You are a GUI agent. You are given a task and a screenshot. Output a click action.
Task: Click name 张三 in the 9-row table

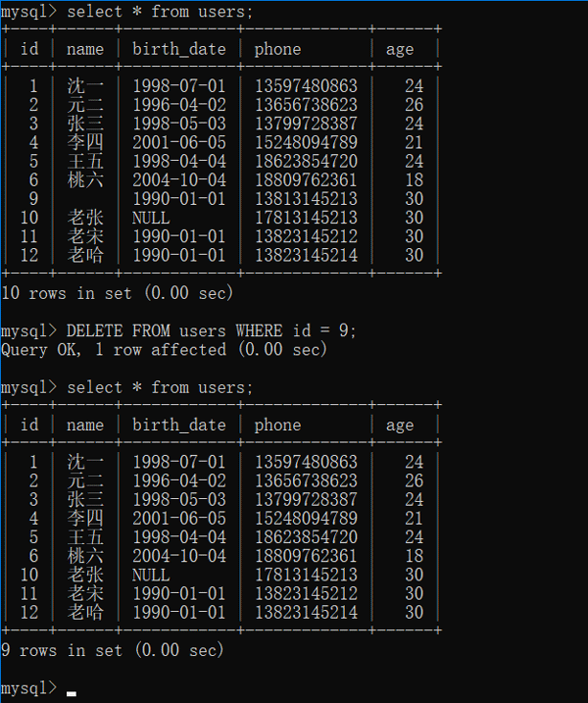85,499
